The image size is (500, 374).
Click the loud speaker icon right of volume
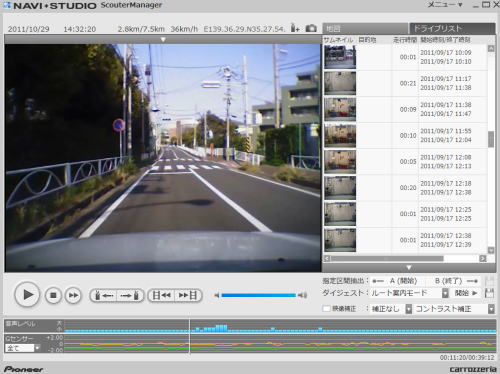[302, 295]
